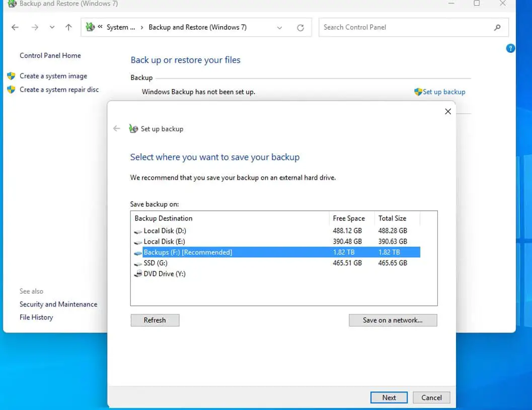Click Save on a network button
532x410 pixels.
pos(393,320)
